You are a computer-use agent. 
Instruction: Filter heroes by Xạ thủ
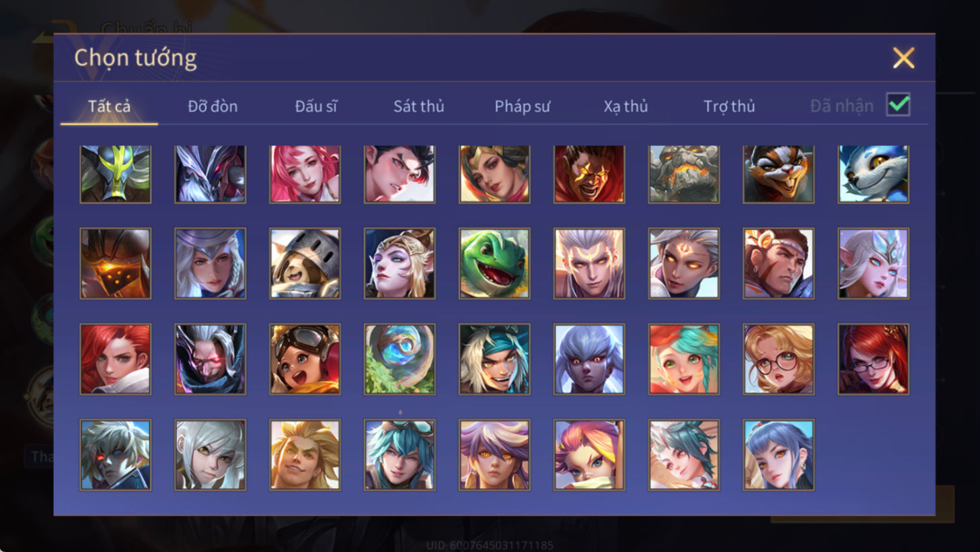point(626,106)
